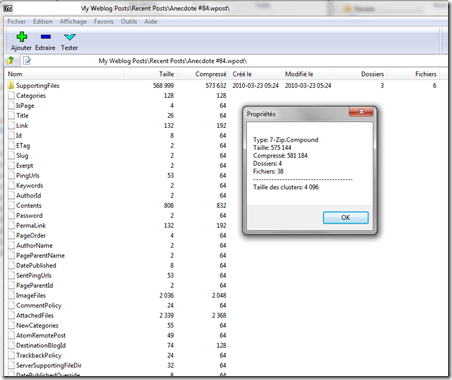Open the Affichage menu

[x=73, y=21]
